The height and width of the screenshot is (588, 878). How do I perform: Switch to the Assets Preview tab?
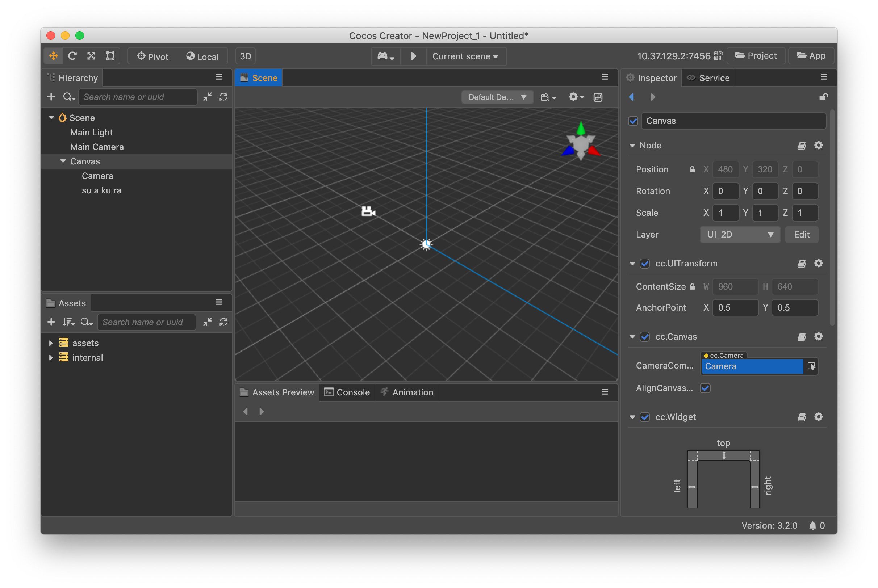pyautogui.click(x=277, y=392)
